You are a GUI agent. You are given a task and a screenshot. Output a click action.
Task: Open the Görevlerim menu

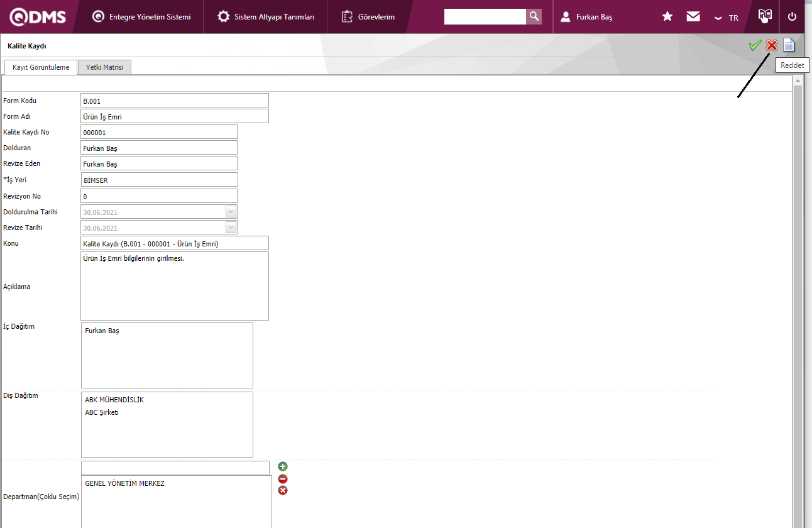368,17
